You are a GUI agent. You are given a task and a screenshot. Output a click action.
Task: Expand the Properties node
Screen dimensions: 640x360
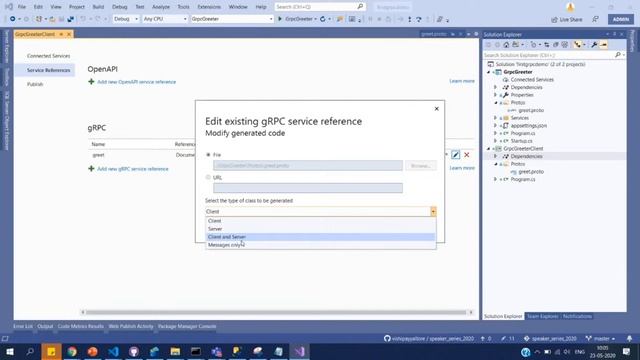[x=496, y=95]
